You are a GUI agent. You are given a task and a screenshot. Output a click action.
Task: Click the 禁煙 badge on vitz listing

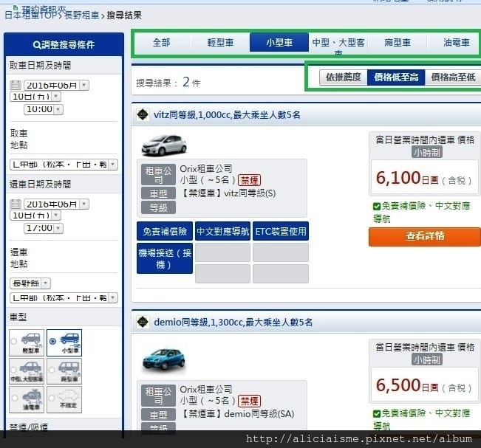click(250, 180)
